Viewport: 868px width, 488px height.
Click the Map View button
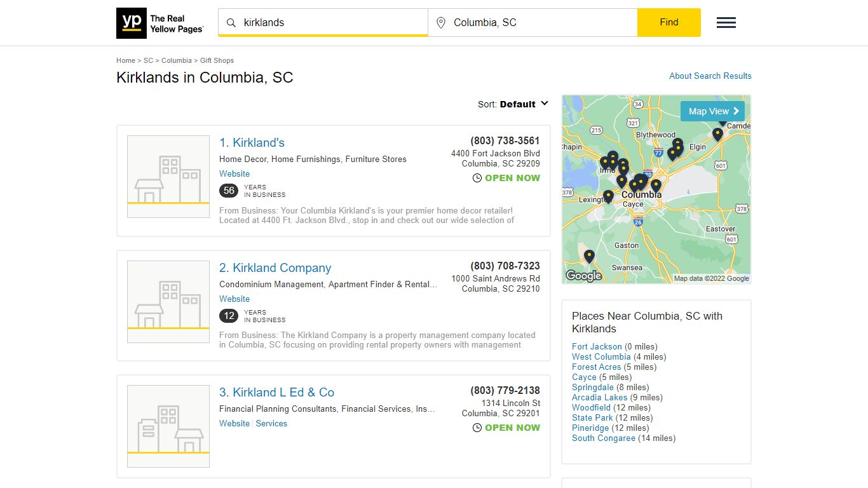click(712, 111)
